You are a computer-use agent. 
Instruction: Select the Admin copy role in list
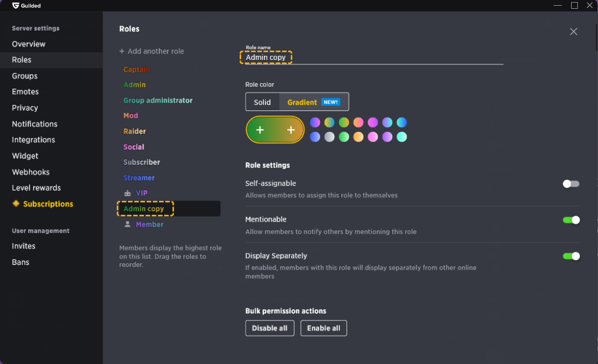point(169,209)
